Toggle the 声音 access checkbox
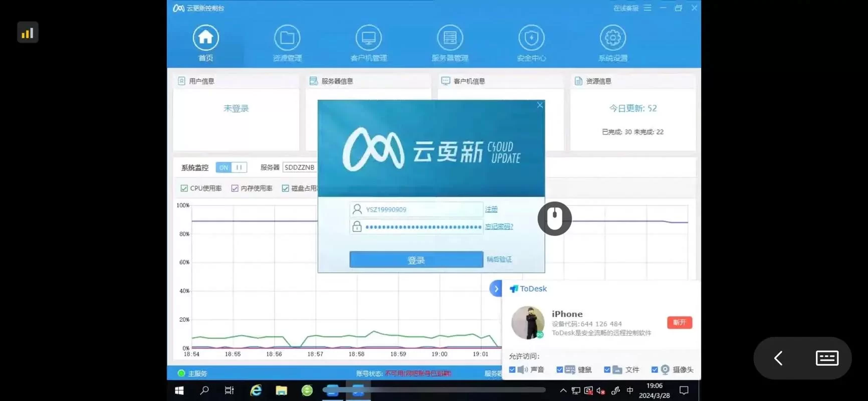 tap(512, 369)
